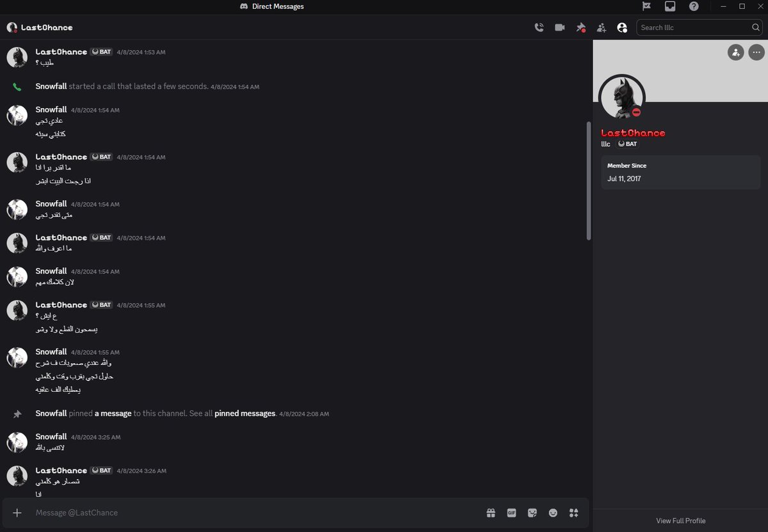Open View Full Profile
This screenshot has width=768, height=532.
(x=680, y=520)
